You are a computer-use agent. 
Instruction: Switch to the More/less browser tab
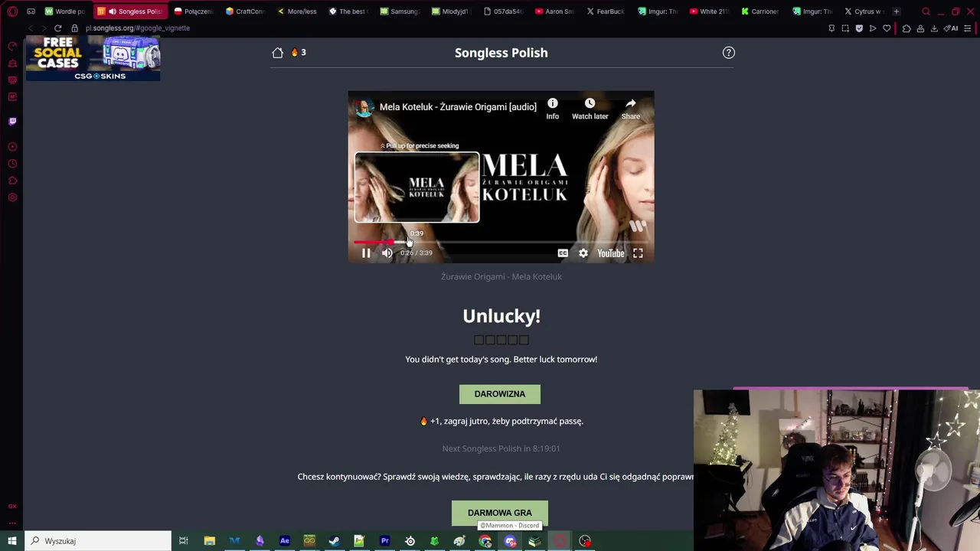[x=297, y=11]
